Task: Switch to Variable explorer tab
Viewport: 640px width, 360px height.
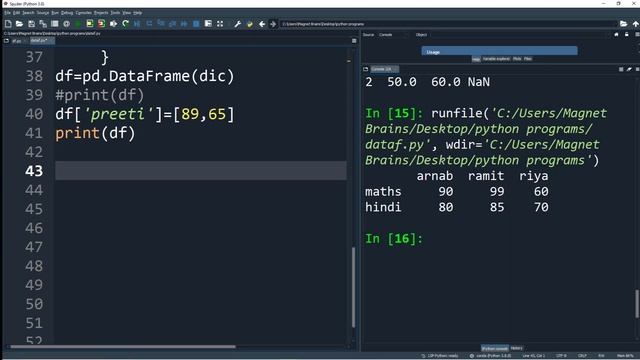Action: click(x=496, y=59)
